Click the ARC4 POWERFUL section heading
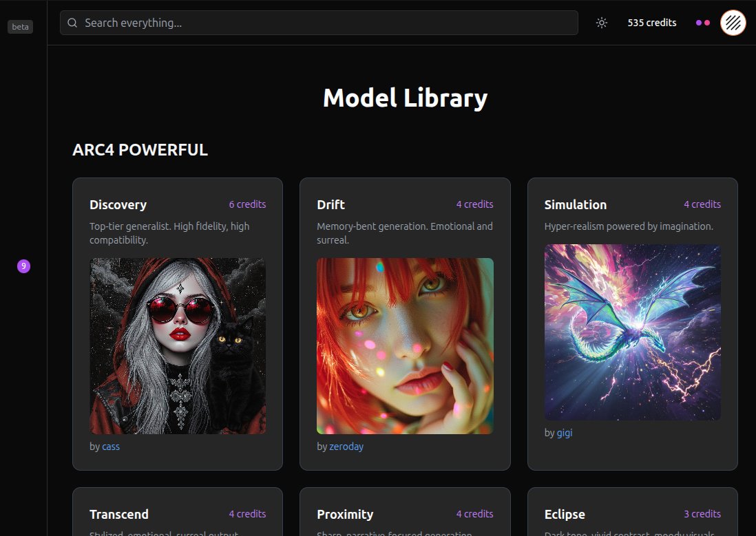This screenshot has height=536, width=756. pyautogui.click(x=140, y=150)
